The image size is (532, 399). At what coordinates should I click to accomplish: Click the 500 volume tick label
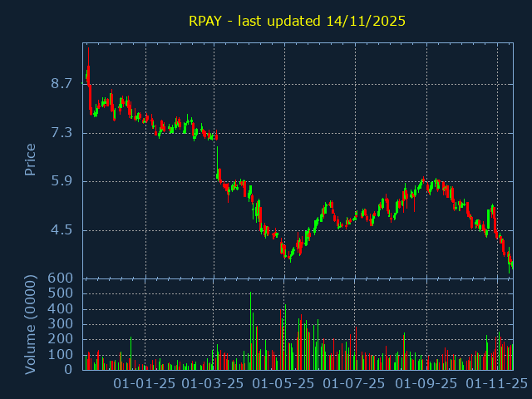[62, 293]
